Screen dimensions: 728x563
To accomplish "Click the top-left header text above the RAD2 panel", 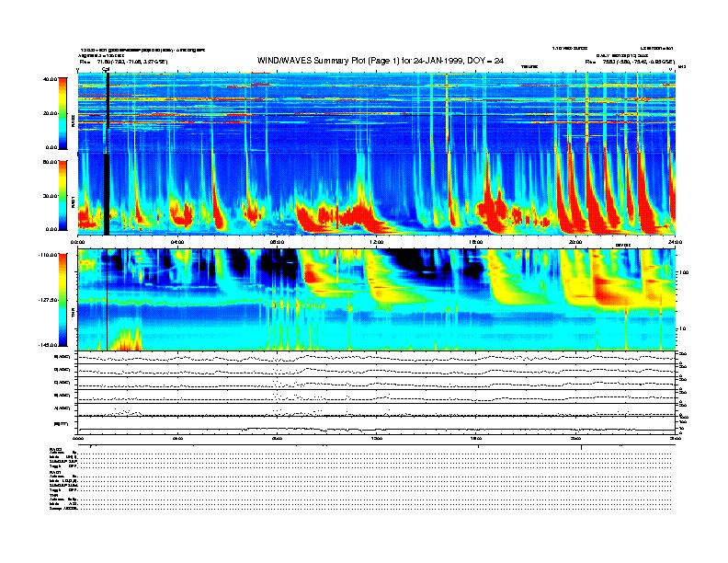I will [142, 56].
